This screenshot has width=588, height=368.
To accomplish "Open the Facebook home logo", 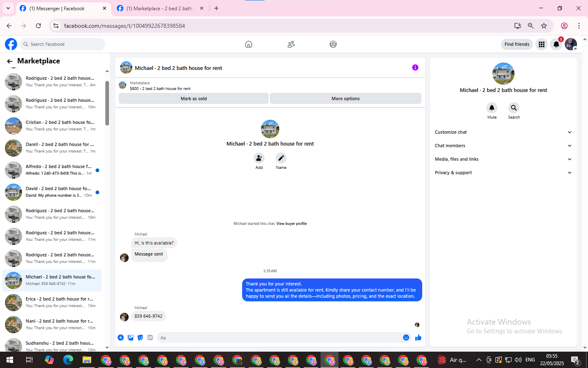I will (x=11, y=44).
